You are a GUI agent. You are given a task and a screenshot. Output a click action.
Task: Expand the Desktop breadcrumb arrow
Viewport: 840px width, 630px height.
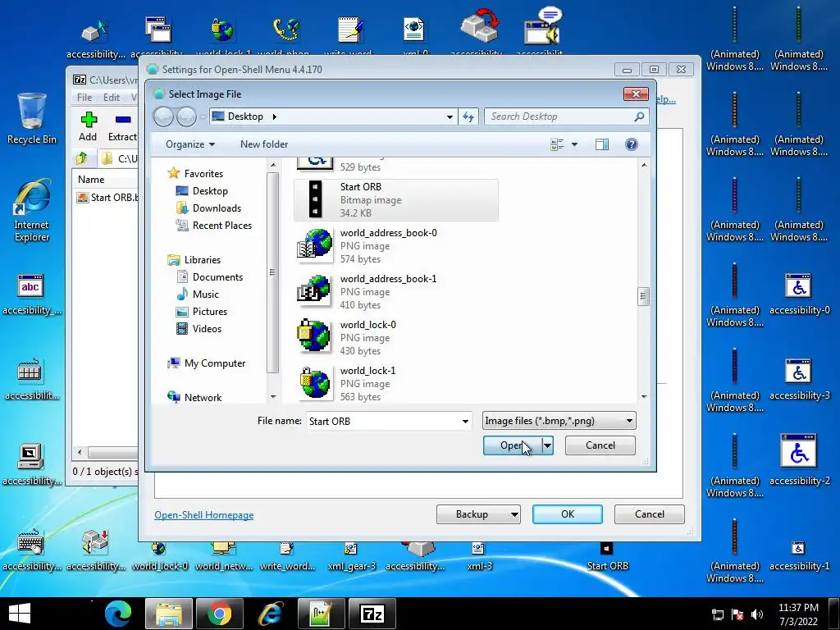pyautogui.click(x=274, y=116)
